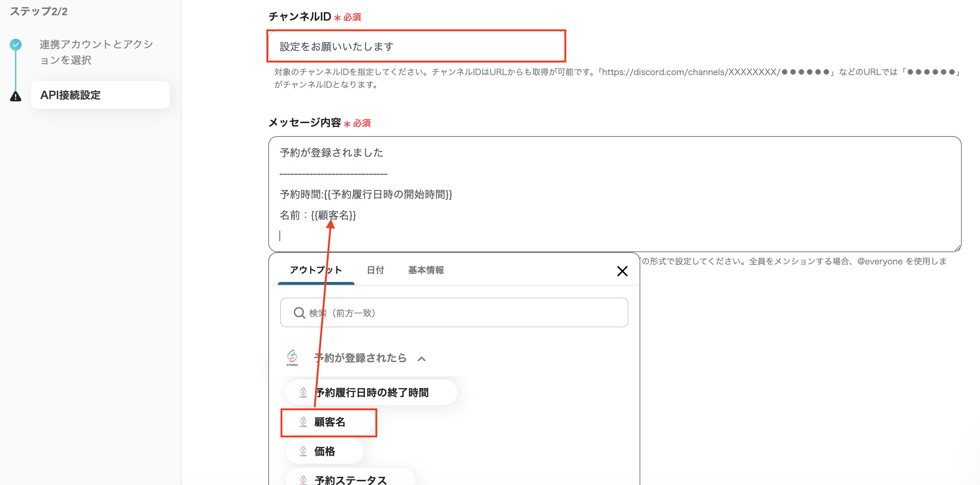Open the 基本情報 tab
Viewport: 980px width, 485px height.
point(426,270)
